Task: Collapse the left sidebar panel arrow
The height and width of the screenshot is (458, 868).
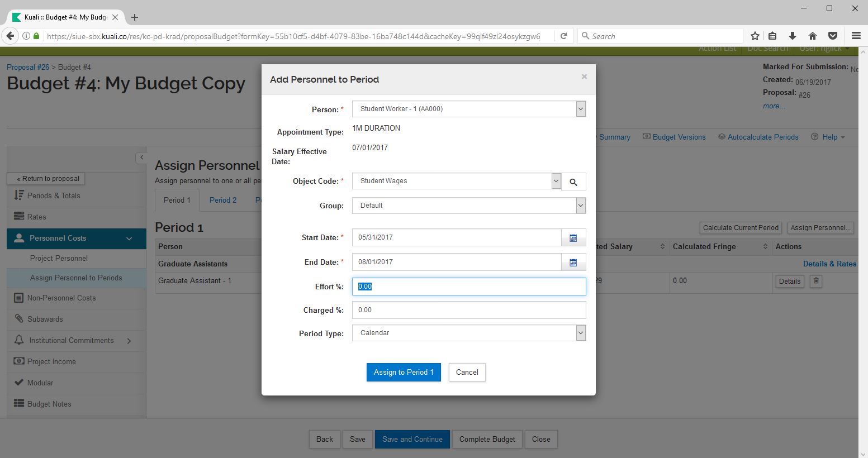Action: tap(141, 158)
